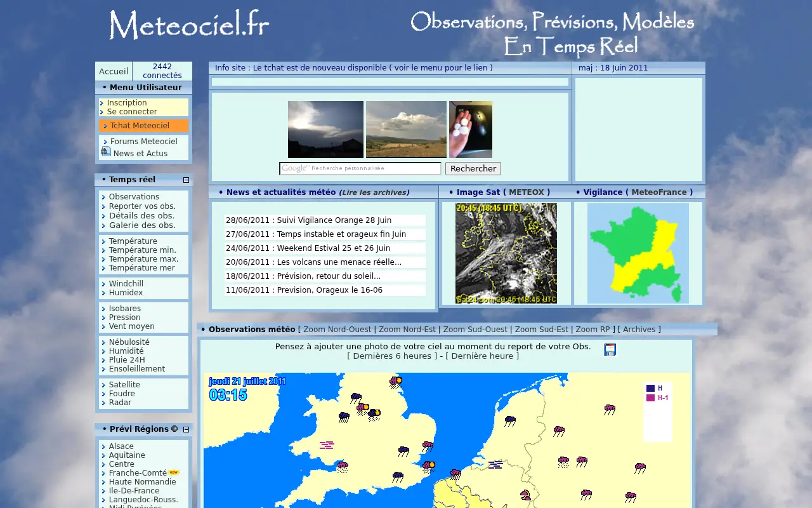Select Reporter vos obs. in the menu
The image size is (812, 508).
(x=142, y=206)
